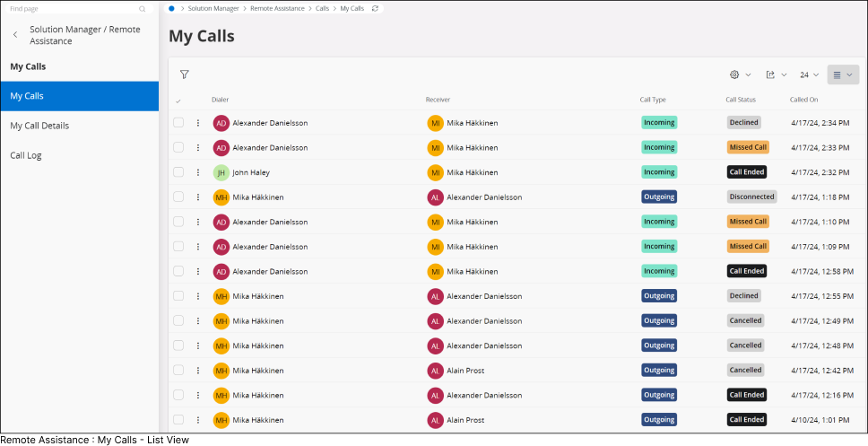Click the search magnifier in Find page
This screenshot has width=868, height=446.
[x=142, y=8]
